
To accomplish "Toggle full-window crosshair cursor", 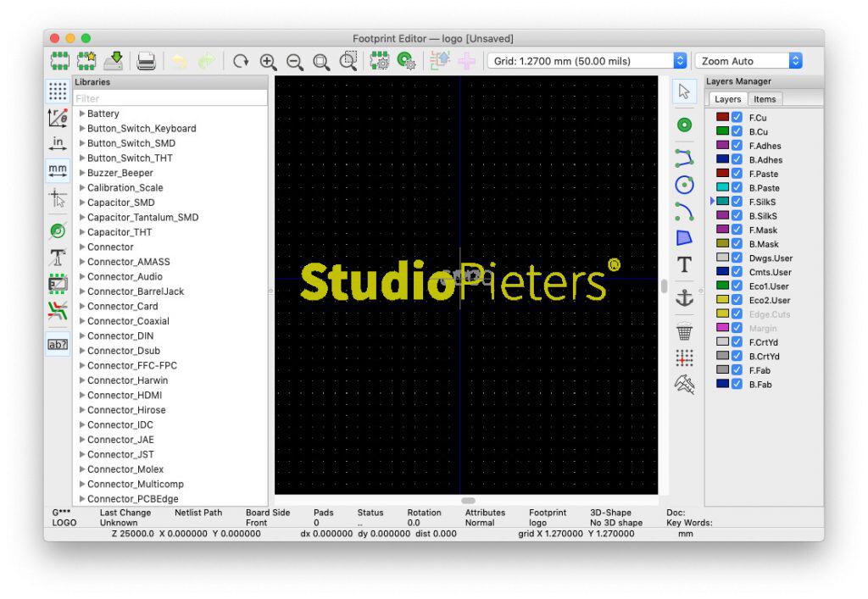I will [58, 197].
